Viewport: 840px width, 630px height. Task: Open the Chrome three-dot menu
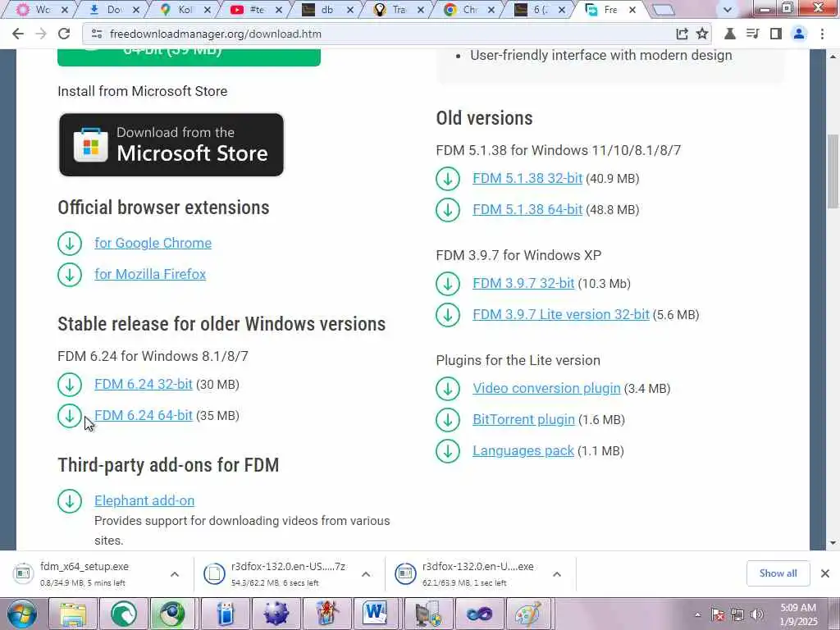[x=822, y=34]
